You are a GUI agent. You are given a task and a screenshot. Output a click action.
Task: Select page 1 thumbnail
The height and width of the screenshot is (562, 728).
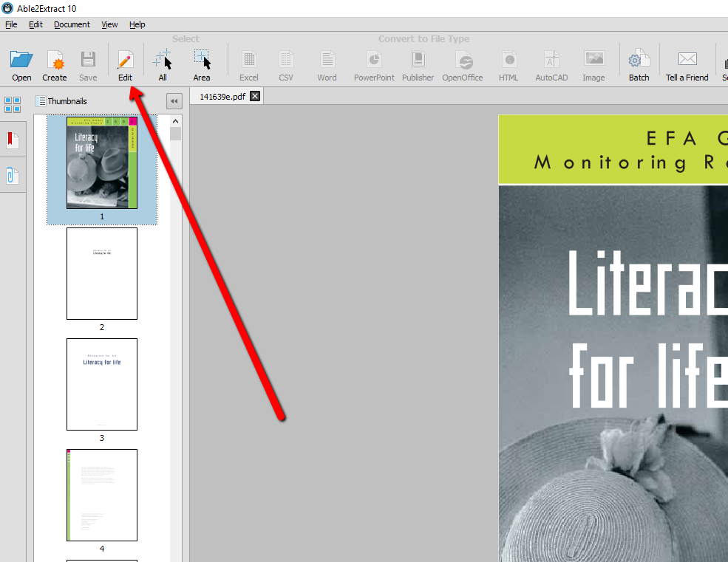coord(102,162)
